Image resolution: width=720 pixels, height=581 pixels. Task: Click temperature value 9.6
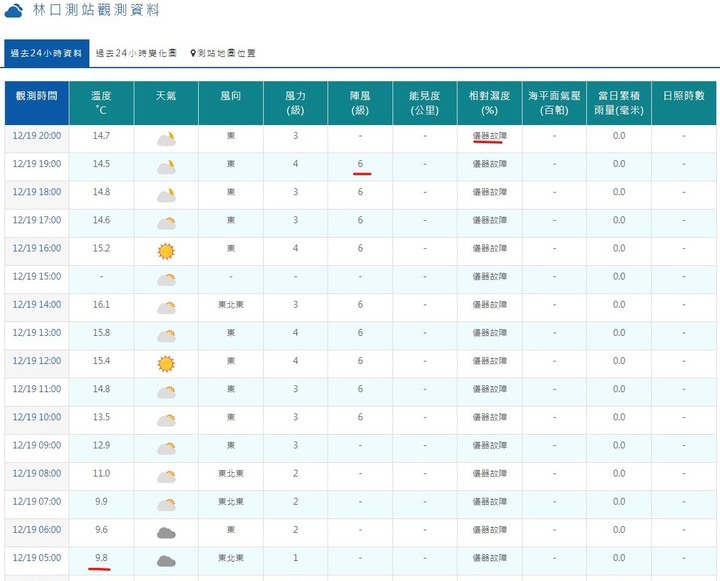(101, 530)
